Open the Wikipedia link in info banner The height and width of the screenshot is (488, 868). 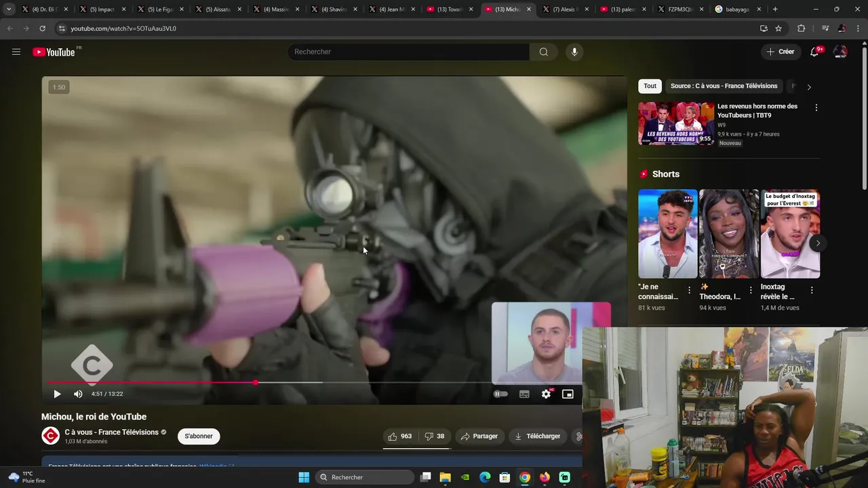[217, 466]
